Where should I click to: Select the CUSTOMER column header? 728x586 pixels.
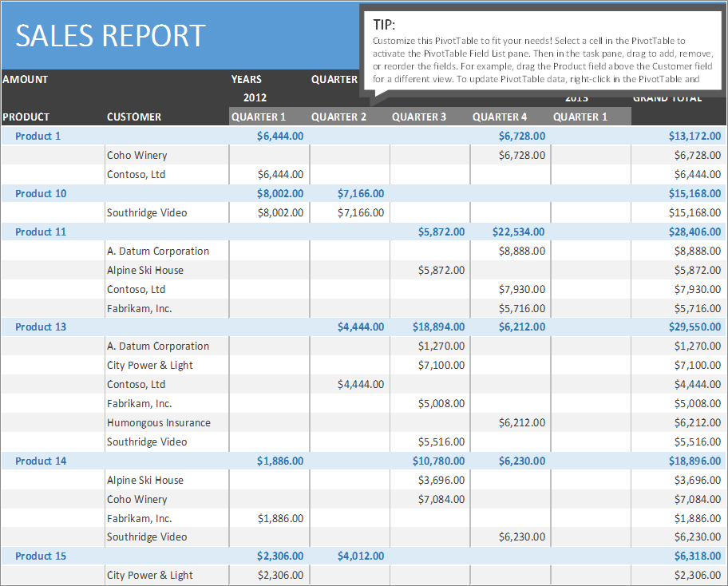click(133, 117)
